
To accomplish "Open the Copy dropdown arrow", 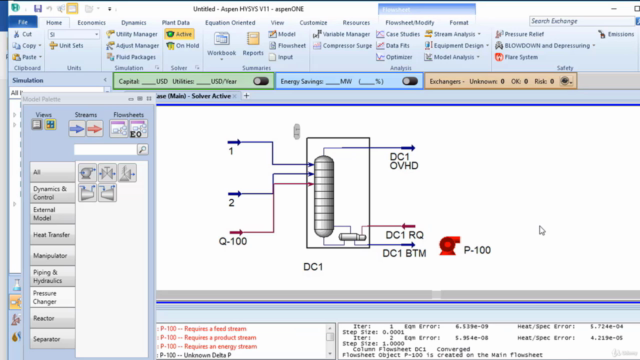I will (x=40, y=46).
